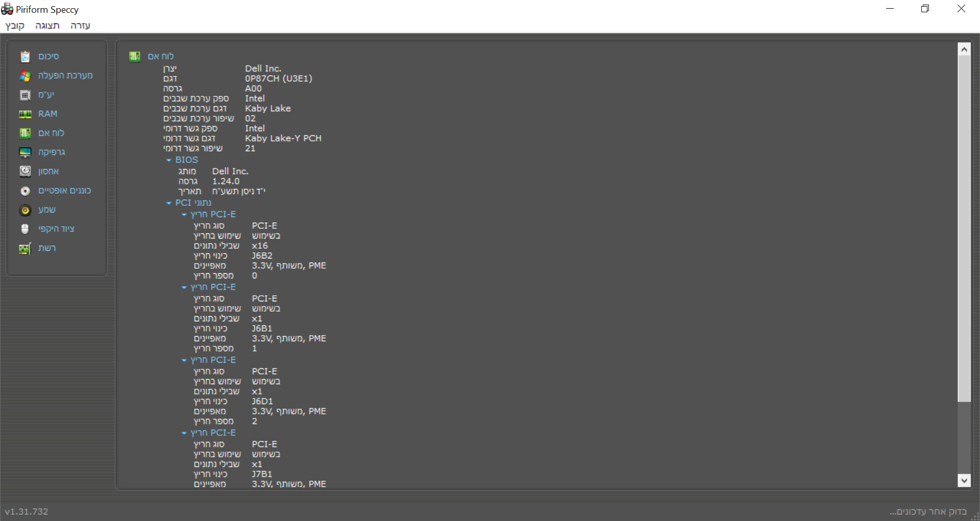Screen dimensions: 980x521
Task: Minimize the Speccy window
Action: pos(890,9)
